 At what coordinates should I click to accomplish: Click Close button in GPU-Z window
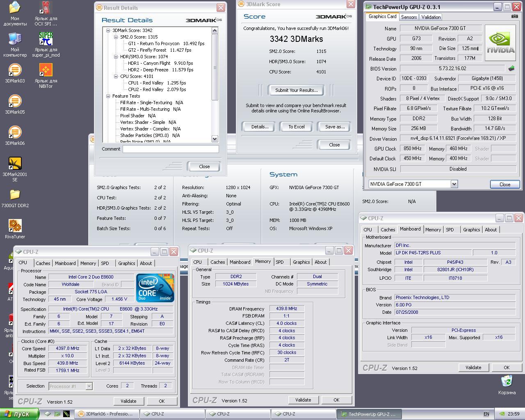coord(505,185)
